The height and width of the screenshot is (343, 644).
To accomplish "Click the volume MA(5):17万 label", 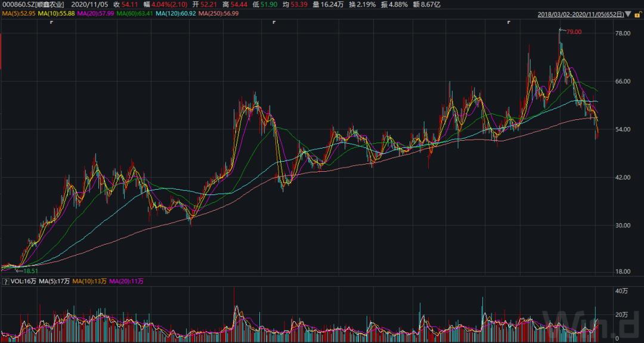I will point(54,281).
